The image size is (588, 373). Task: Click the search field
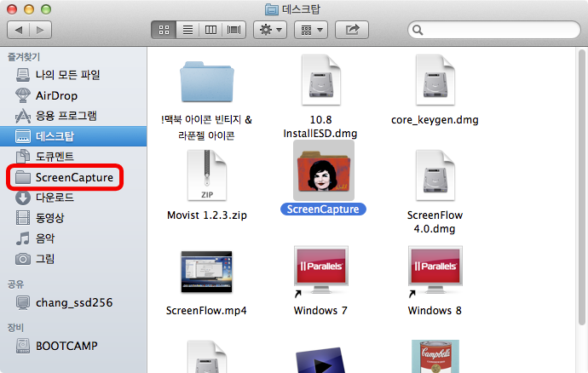point(494,30)
